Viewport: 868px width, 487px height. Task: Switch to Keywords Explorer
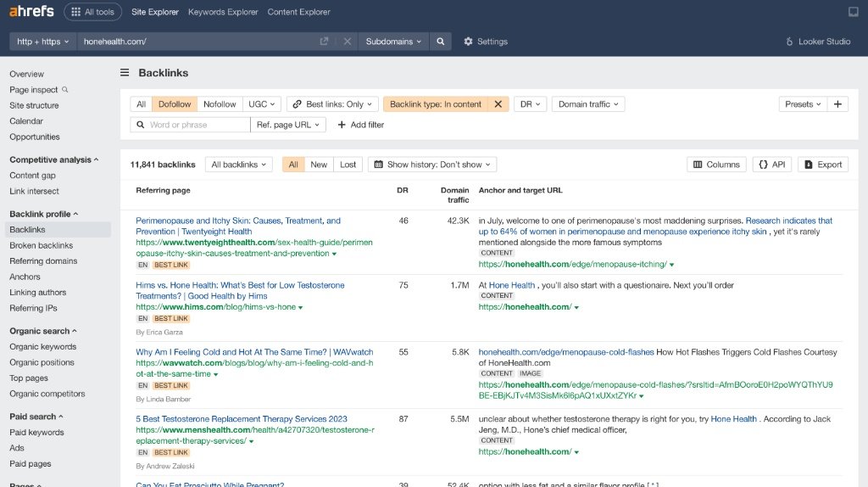point(223,12)
